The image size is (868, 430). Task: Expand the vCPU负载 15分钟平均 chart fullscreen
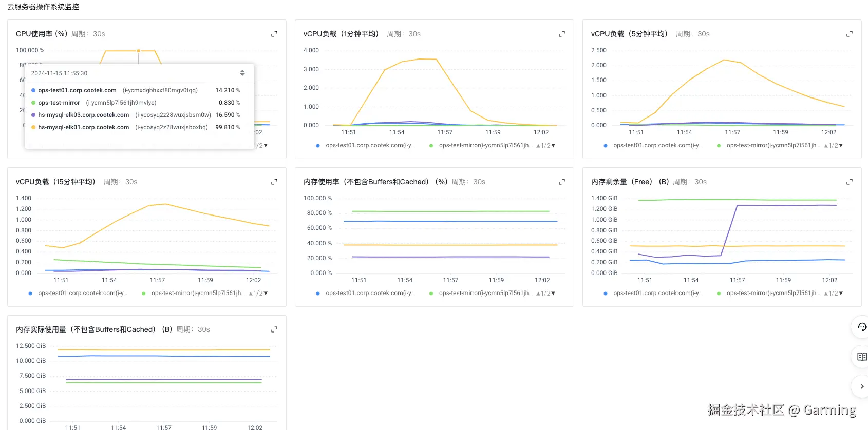click(274, 182)
